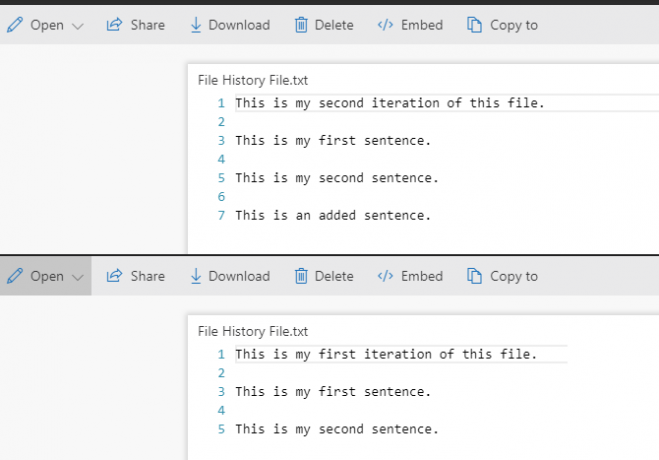Click the Copy to icon in bottom toolbar
The width and height of the screenshot is (659, 460).
coord(474,276)
